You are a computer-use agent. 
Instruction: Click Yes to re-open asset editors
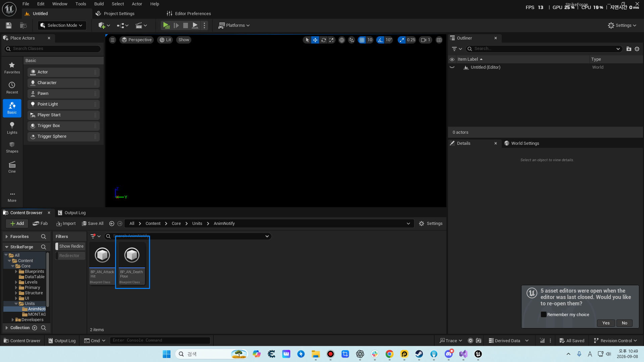click(606, 323)
